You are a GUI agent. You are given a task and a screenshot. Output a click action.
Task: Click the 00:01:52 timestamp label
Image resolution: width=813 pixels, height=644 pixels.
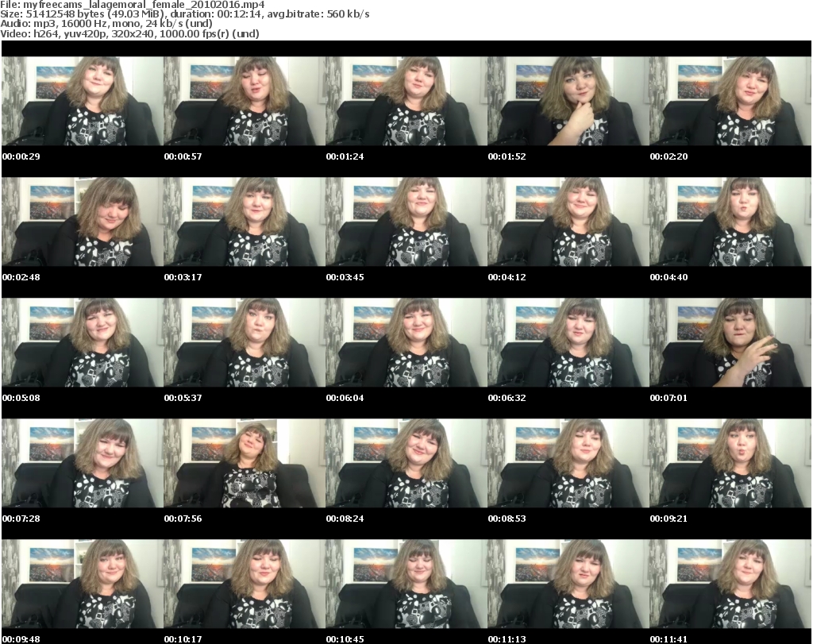pyautogui.click(x=507, y=156)
